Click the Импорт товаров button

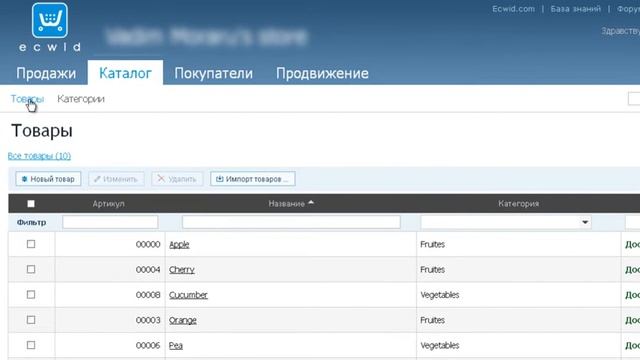[253, 179]
